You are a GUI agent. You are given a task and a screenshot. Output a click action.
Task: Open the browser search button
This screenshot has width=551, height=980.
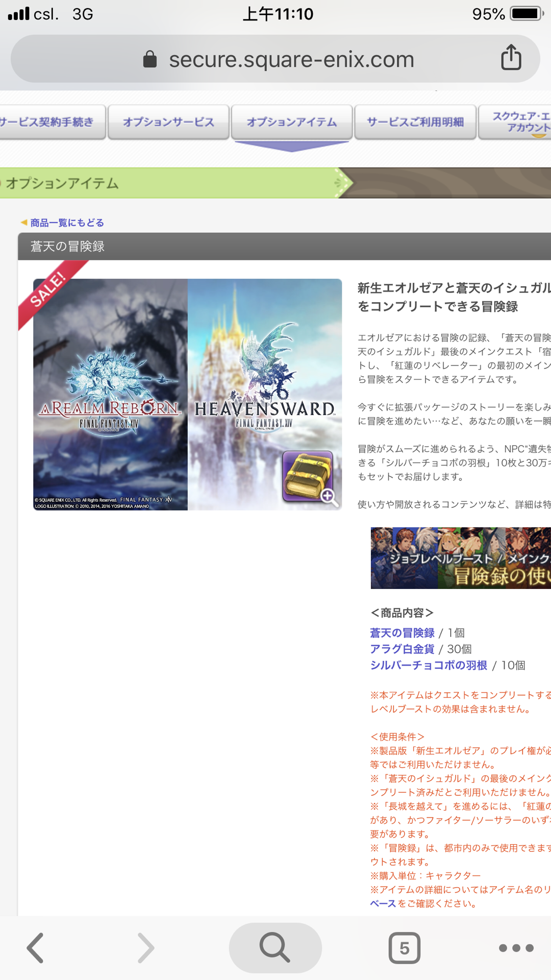[x=275, y=948]
